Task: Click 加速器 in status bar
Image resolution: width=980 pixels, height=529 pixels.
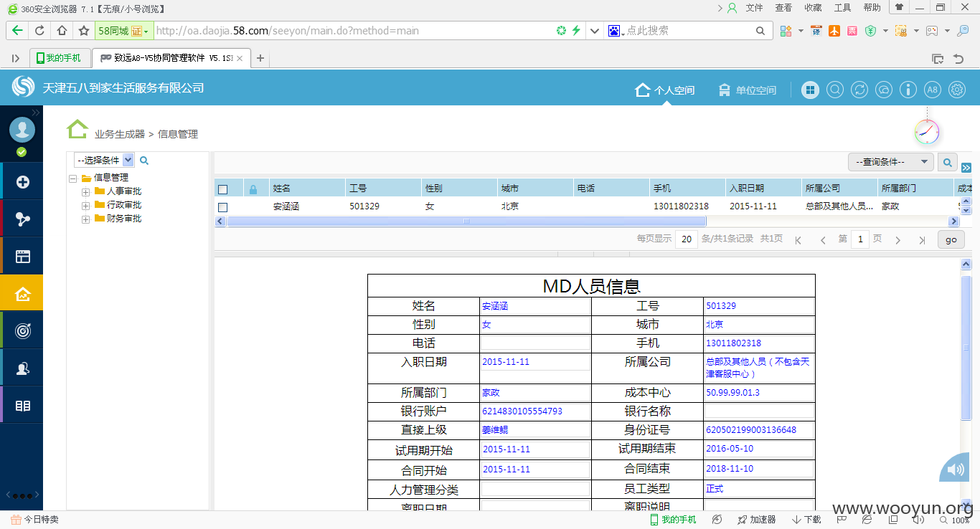Action: click(756, 520)
